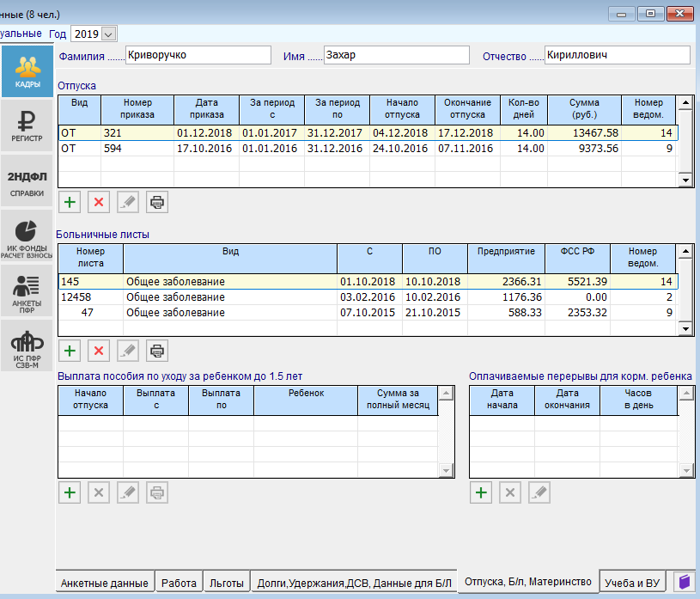Switch to the Работа tab
Image resolution: width=700 pixels, height=599 pixels.
click(179, 583)
